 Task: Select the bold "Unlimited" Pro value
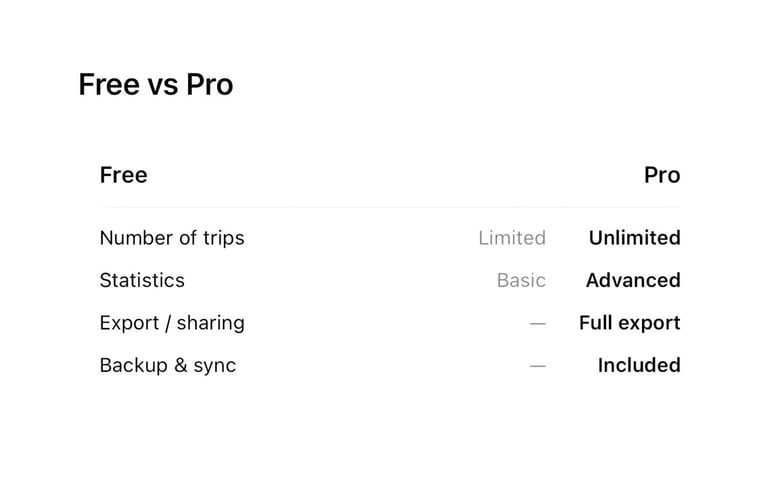(x=634, y=238)
